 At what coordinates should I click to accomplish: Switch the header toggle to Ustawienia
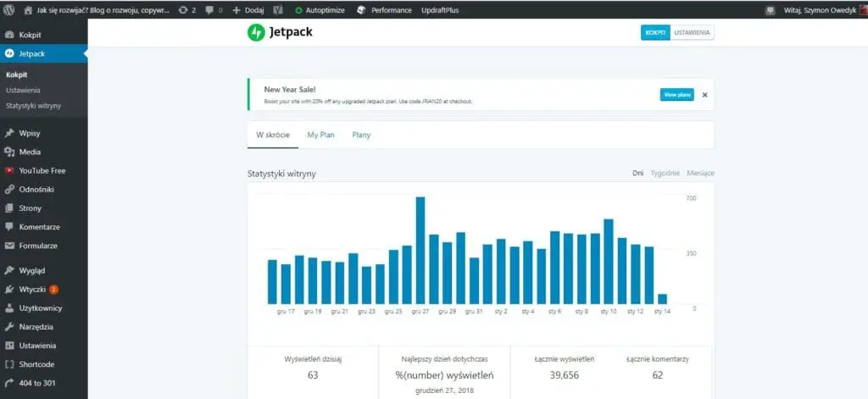(x=692, y=33)
